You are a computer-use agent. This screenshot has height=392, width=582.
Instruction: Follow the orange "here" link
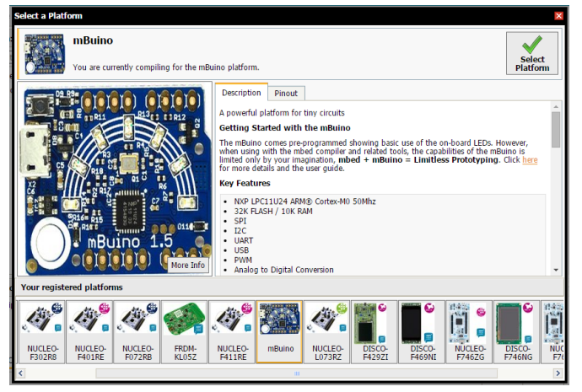(530, 159)
